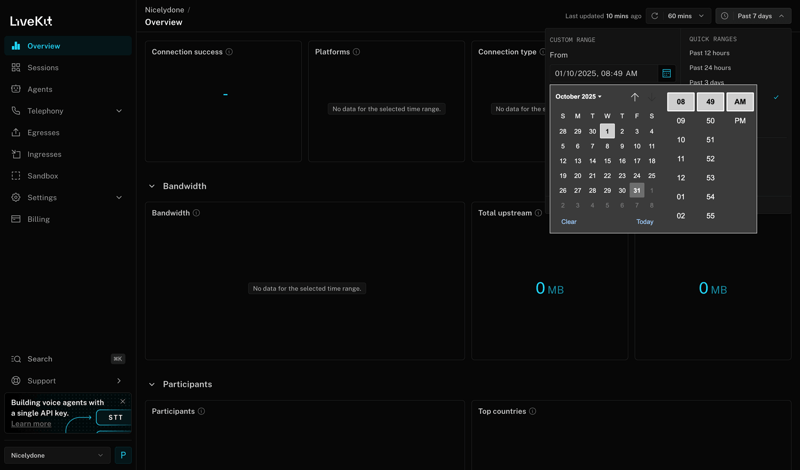Open the Overview page from the sidebar
Screen dimensions: 800x470
tap(68, 46)
